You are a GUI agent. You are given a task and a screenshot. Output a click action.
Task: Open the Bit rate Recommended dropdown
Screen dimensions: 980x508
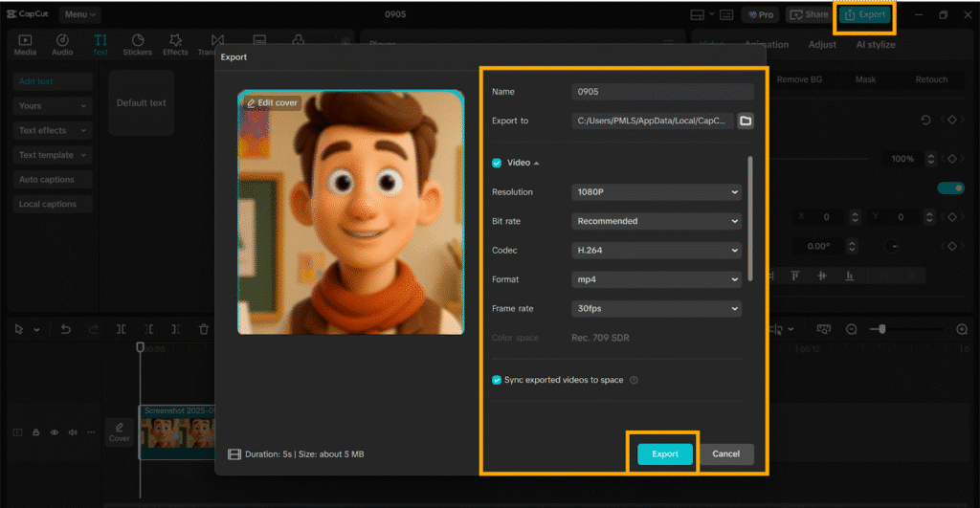(657, 221)
